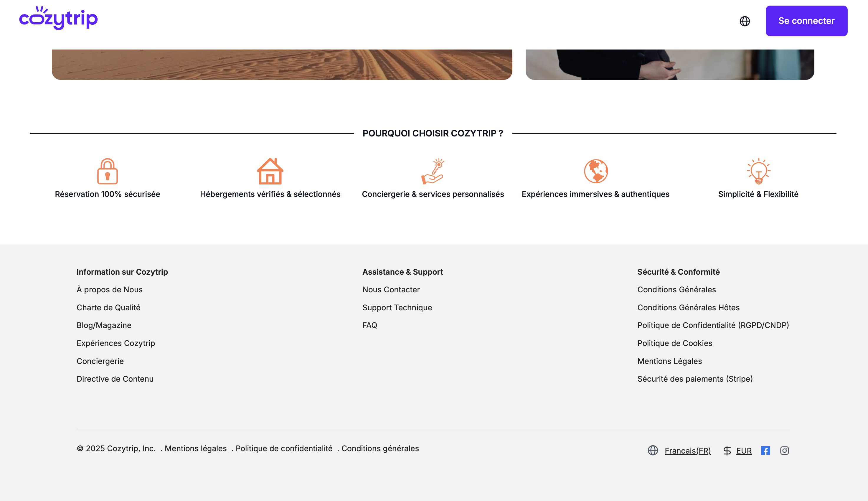This screenshot has width=868, height=501.
Task: Change language via Français(FR) link
Action: 687,450
